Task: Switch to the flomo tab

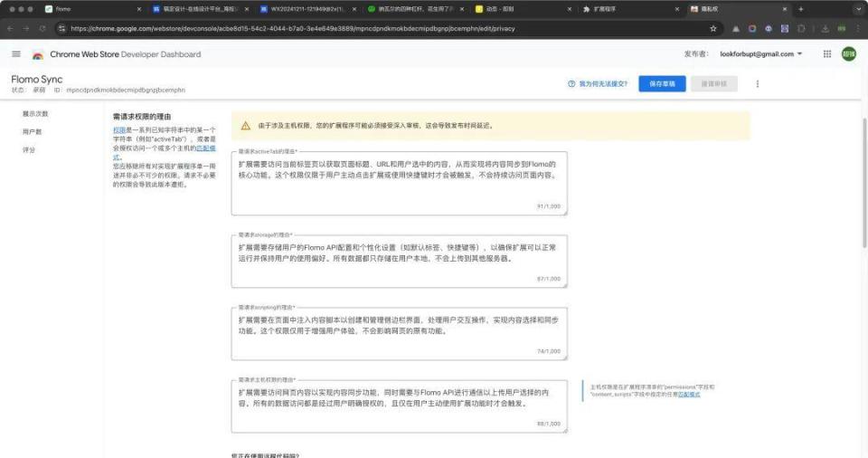Action: click(x=91, y=9)
